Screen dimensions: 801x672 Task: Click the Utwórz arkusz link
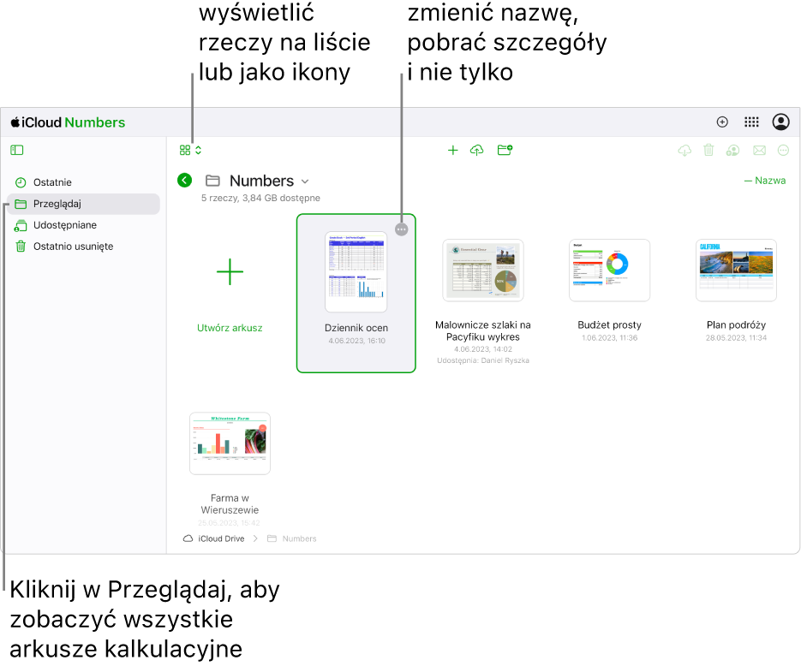[230, 328]
